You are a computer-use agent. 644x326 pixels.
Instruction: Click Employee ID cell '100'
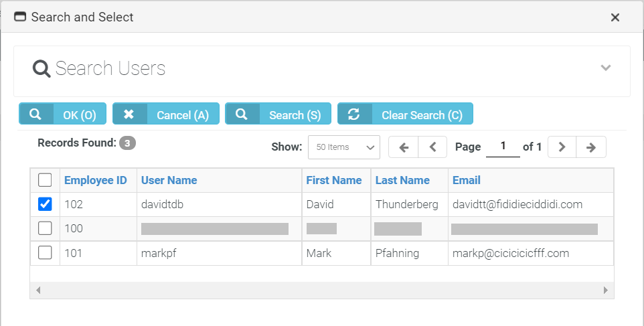pyautogui.click(x=74, y=228)
